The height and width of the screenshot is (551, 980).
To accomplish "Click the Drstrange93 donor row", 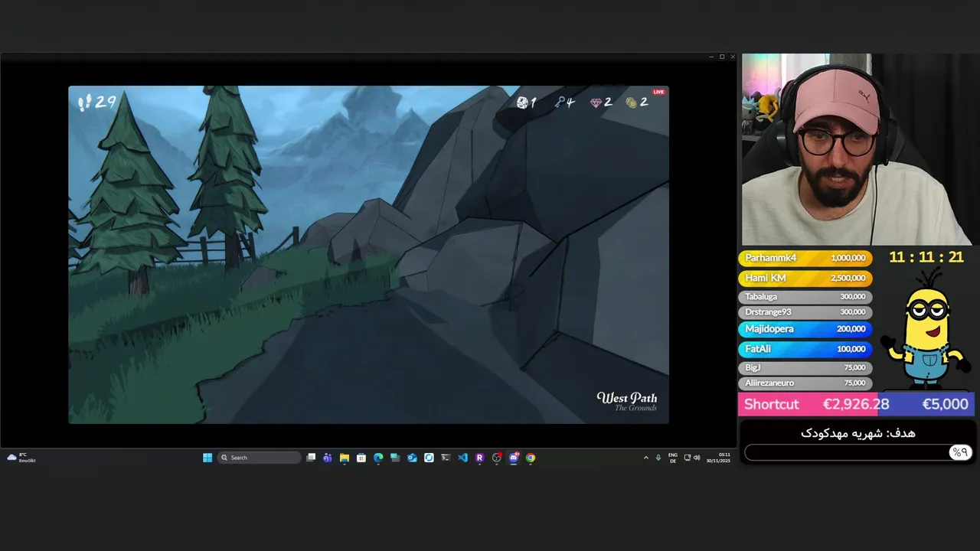I will click(804, 312).
